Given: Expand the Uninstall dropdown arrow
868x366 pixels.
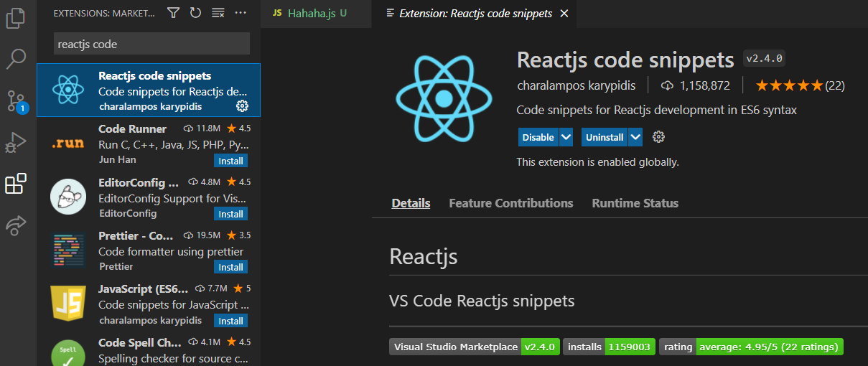Looking at the screenshot, I should tap(635, 137).
